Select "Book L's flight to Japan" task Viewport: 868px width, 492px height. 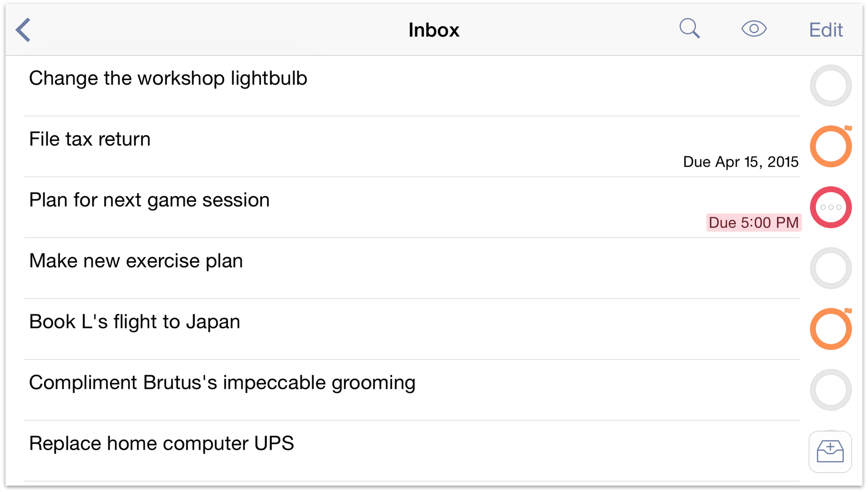pos(134,322)
